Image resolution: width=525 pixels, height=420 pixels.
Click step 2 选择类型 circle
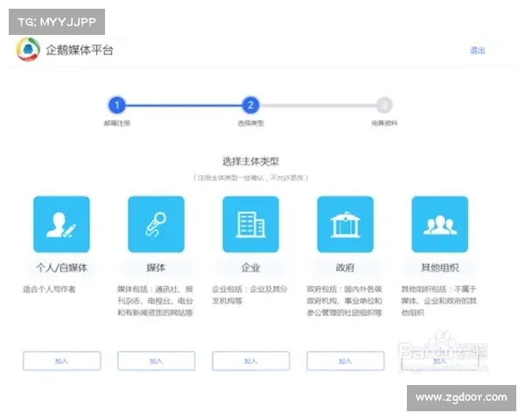pos(251,105)
